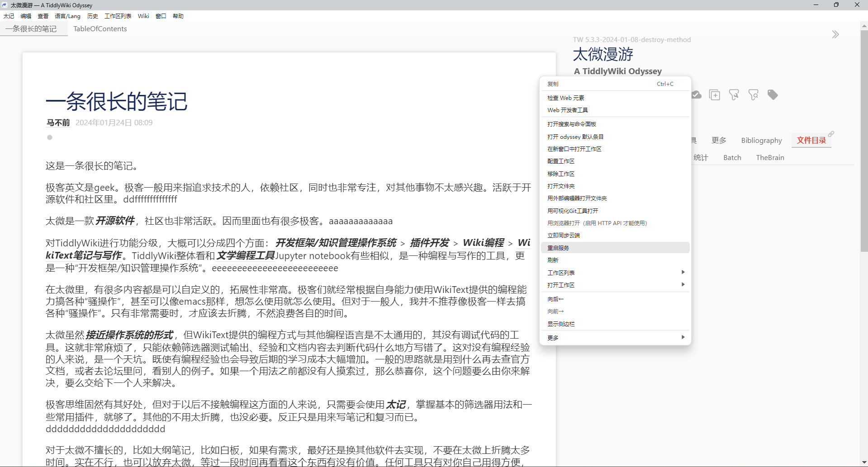The height and width of the screenshot is (467, 868).
Task: Open Web 开发者工具 from context menu
Action: point(615,110)
